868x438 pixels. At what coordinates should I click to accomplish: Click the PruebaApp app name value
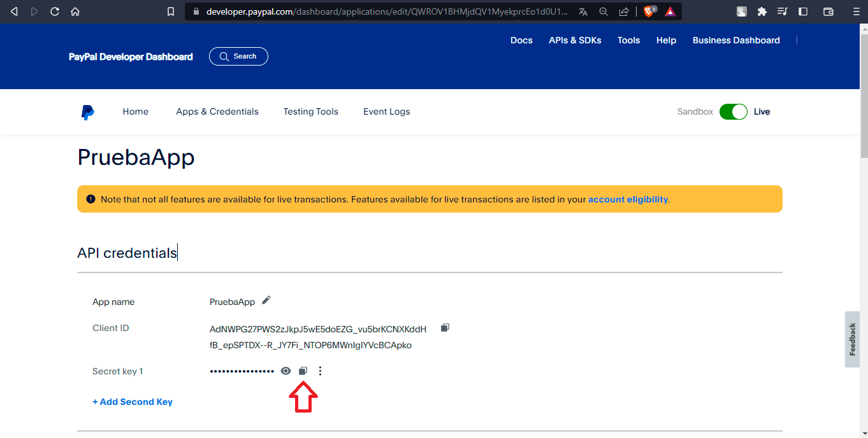coord(232,302)
